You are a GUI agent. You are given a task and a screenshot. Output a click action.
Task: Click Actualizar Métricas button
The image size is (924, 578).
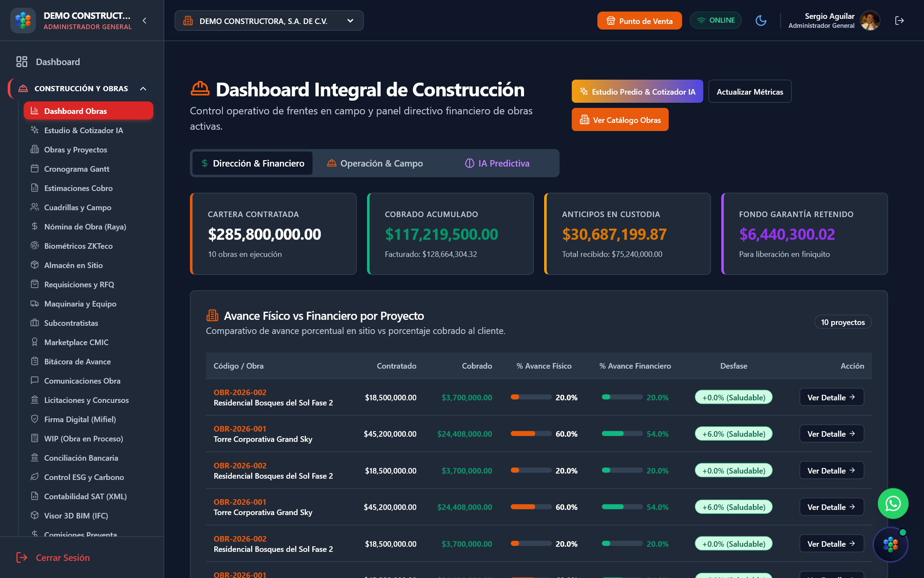[x=750, y=91]
